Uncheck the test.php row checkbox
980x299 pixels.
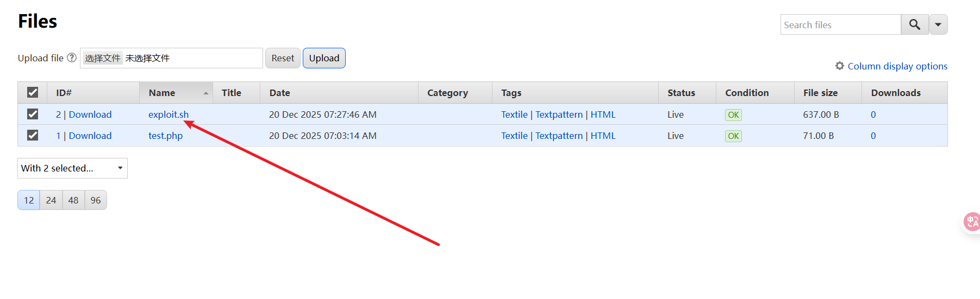click(x=33, y=135)
